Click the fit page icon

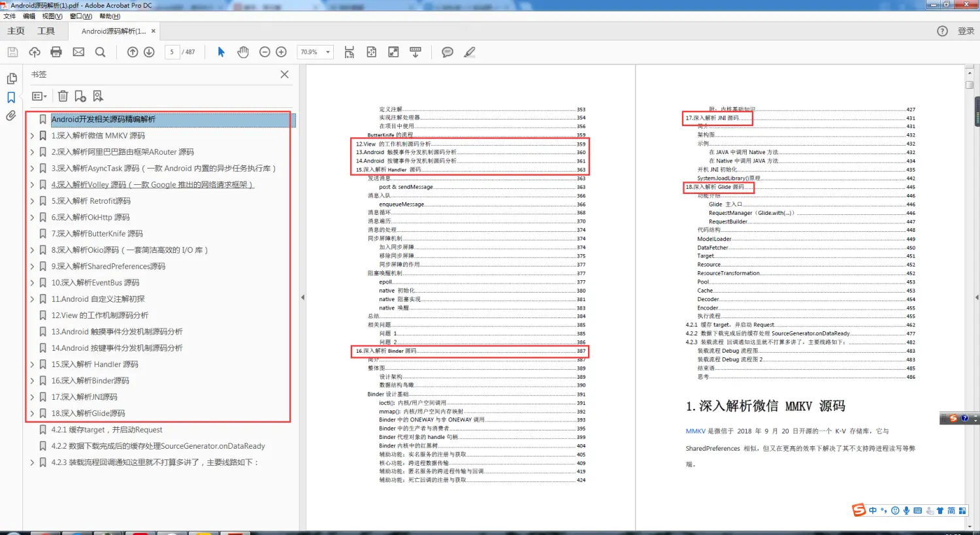click(372, 52)
